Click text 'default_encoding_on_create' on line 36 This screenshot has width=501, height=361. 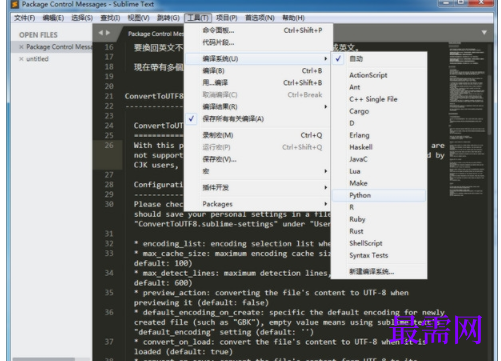(202, 312)
